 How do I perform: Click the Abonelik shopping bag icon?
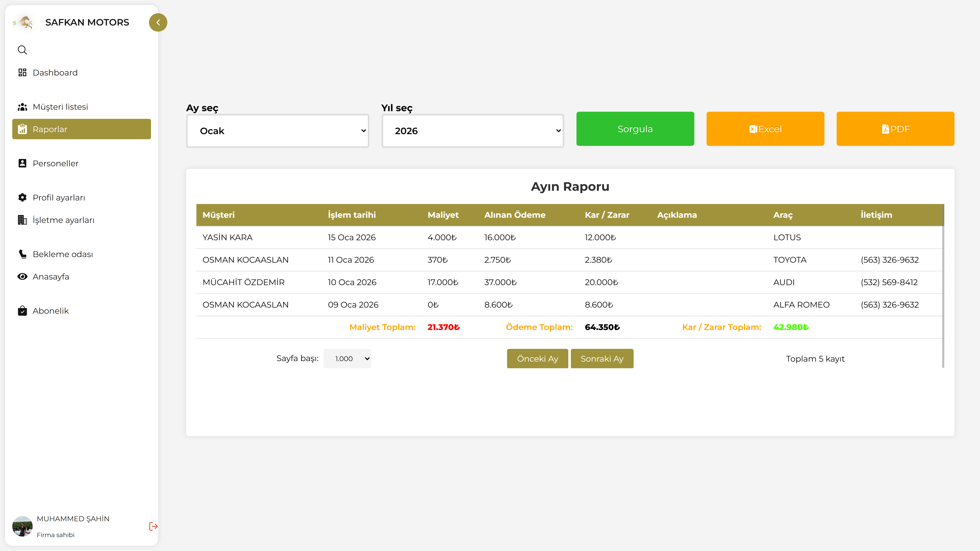point(22,311)
